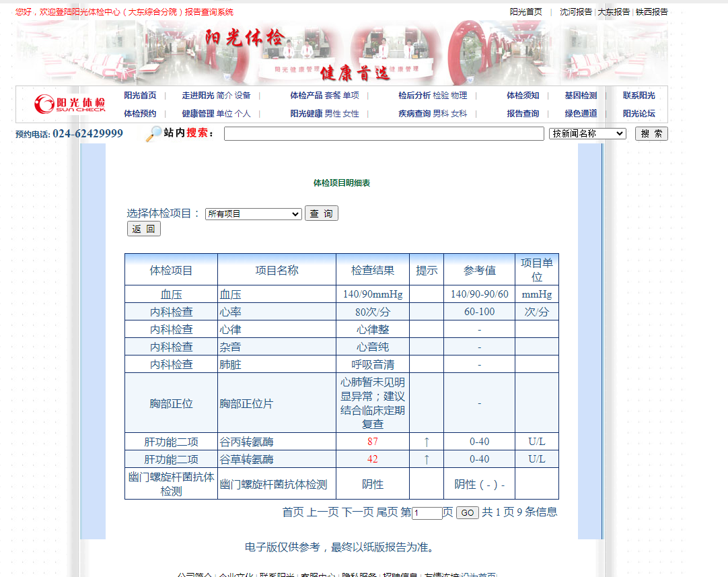Select 报告查询 in the nav bar
Image resolution: width=728 pixels, height=577 pixels.
523,114
